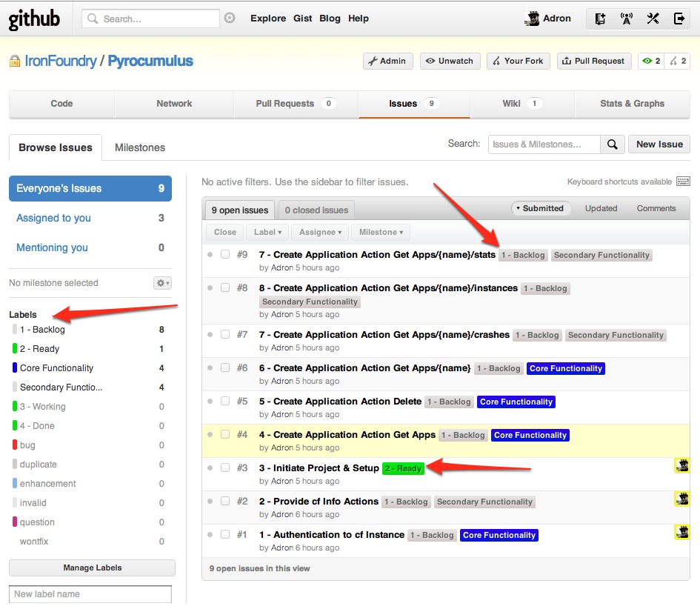This screenshot has height=609, width=700.
Task: Focus the top Search field
Action: click(x=150, y=19)
